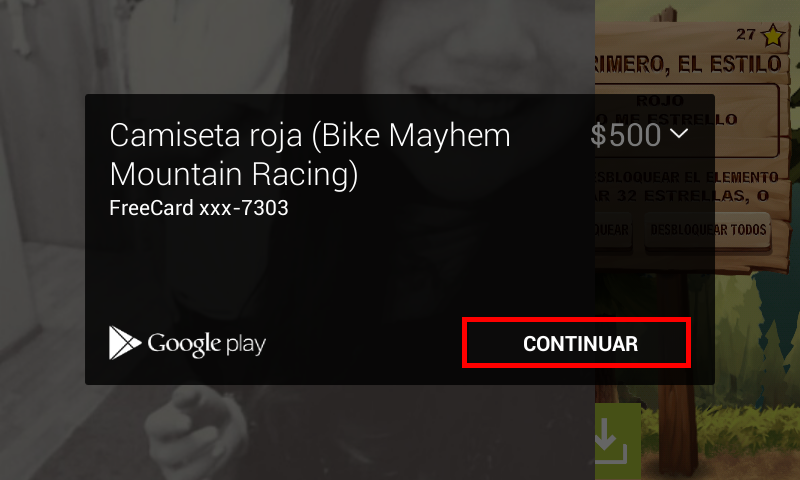Click the Camiseta roja item title
This screenshot has height=480, width=800.
[310, 155]
